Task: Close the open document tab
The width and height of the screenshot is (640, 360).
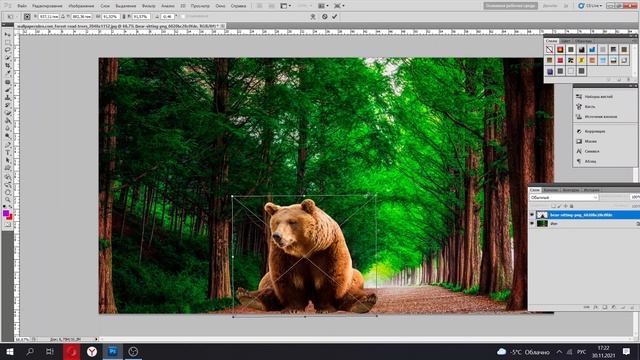Action: [223, 26]
